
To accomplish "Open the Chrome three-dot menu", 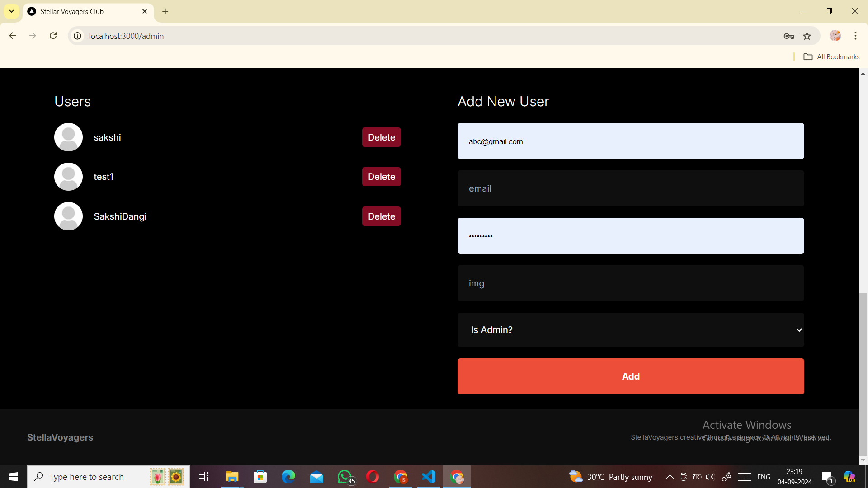I will pos(855,36).
